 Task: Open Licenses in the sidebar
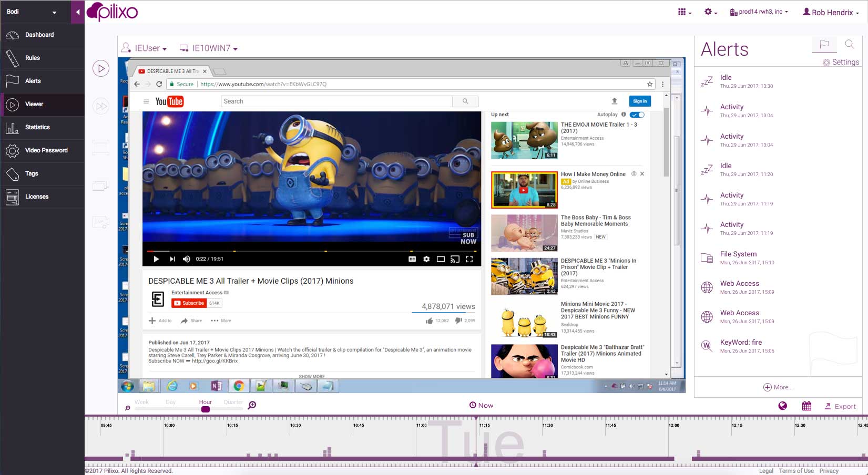click(42, 197)
